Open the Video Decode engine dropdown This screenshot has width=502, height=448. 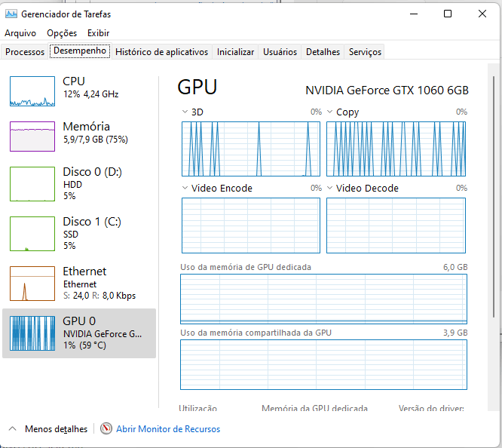click(329, 188)
